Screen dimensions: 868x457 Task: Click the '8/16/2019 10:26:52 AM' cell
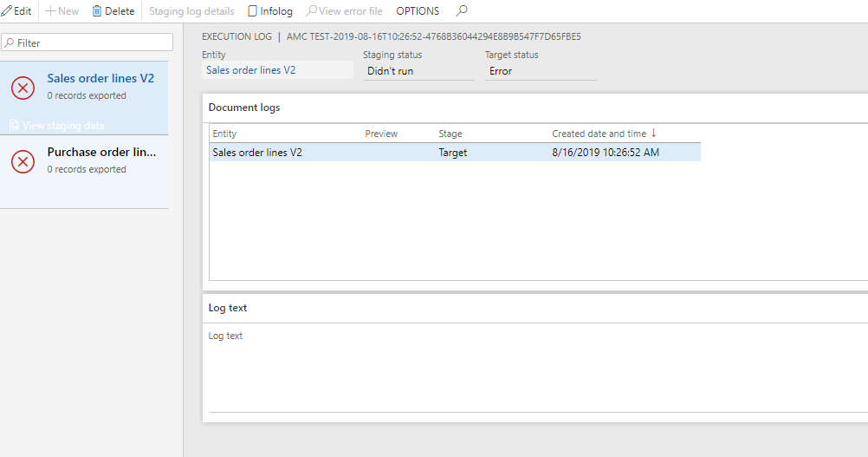click(x=606, y=153)
